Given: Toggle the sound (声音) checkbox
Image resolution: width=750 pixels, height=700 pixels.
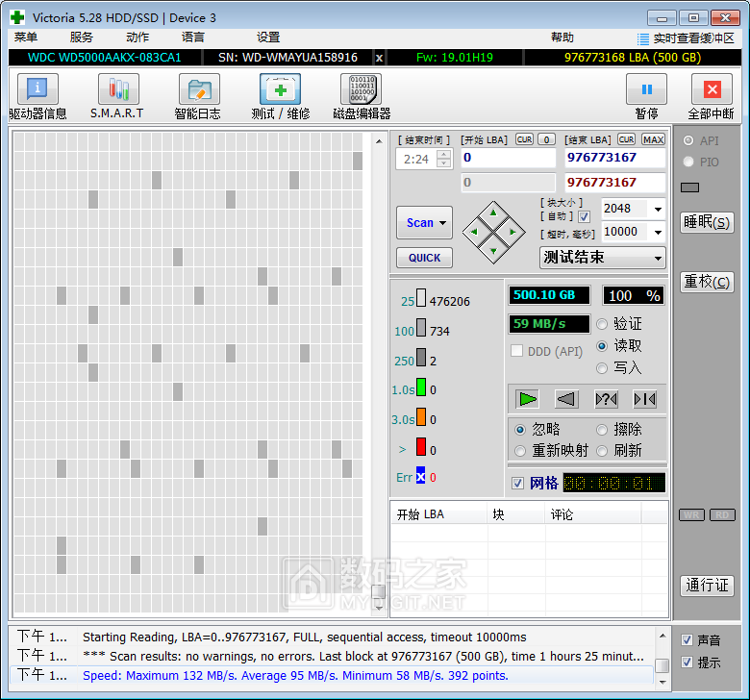Looking at the screenshot, I should tap(687, 639).
